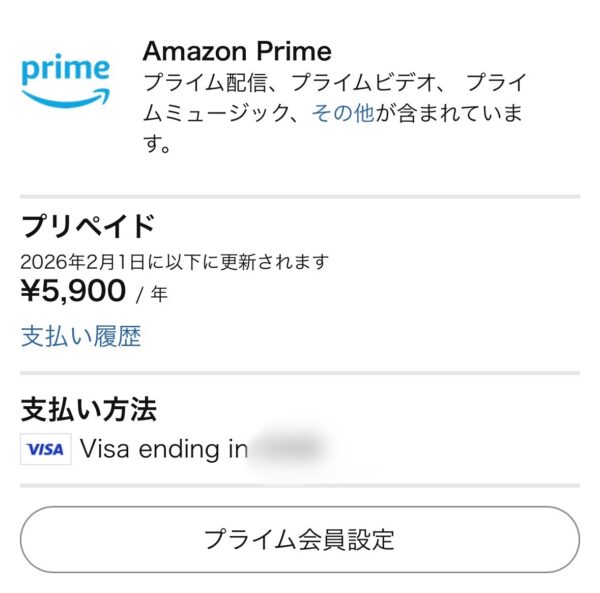
Task: Click the VISA card icon
Action: pos(45,449)
